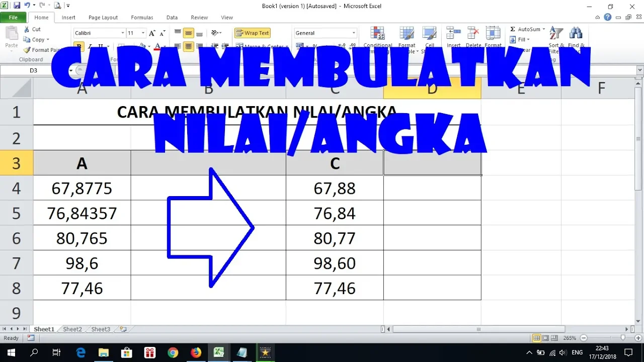644x362 pixels.
Task: Go to the first sheet using the navigation arrow
Action: [5, 329]
